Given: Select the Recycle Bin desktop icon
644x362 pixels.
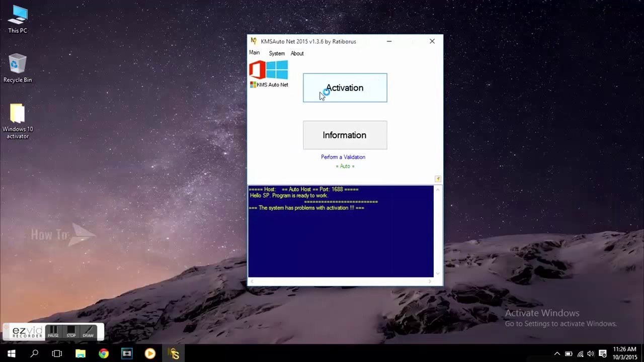Looking at the screenshot, I should 18,68.
